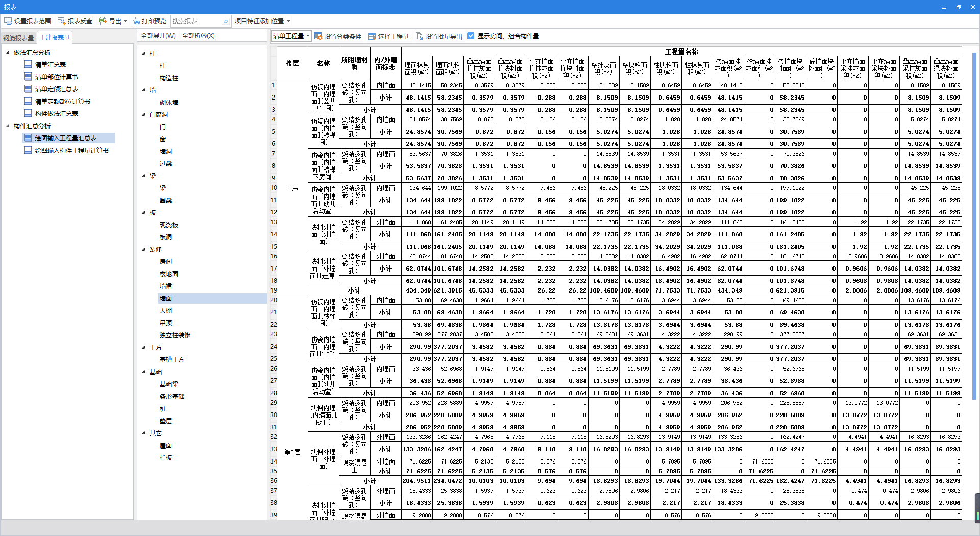Click the 设置批量导出 label
980x536 pixels.
444,36
